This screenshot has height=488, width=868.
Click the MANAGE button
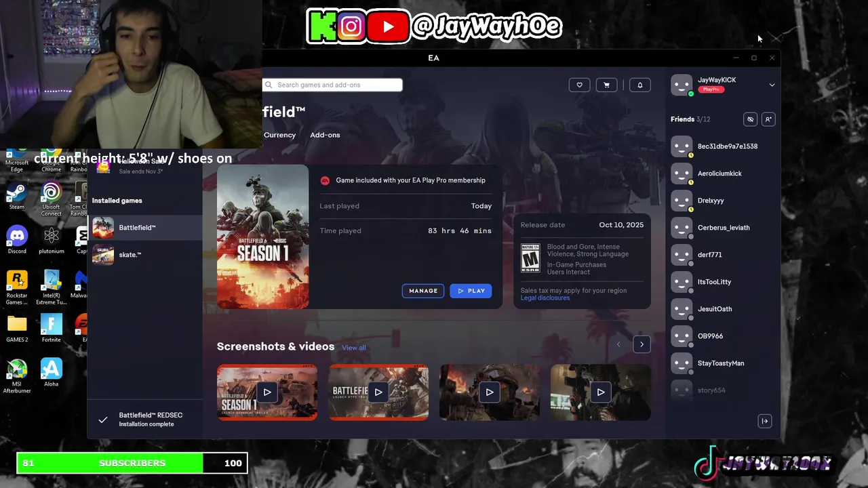tap(423, 291)
